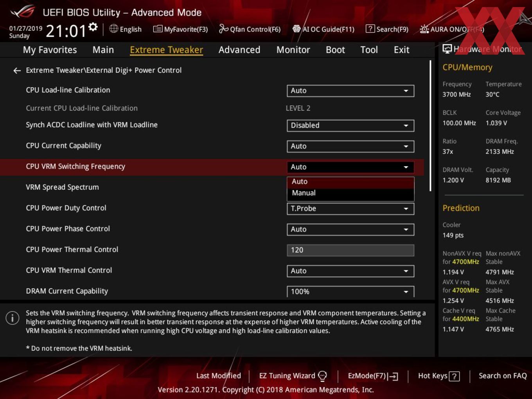532x399 pixels.
Task: Click the CPU/Memory section heading
Action: click(467, 67)
